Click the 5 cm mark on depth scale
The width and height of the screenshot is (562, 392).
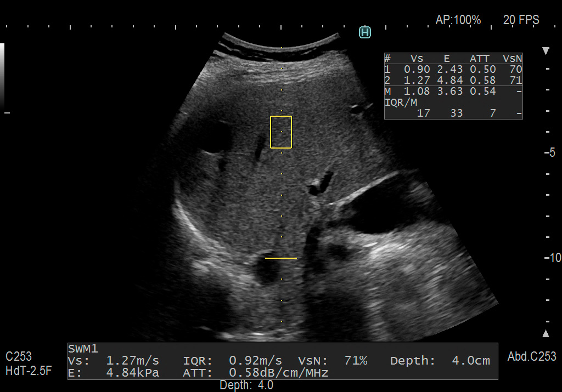[x=552, y=153]
